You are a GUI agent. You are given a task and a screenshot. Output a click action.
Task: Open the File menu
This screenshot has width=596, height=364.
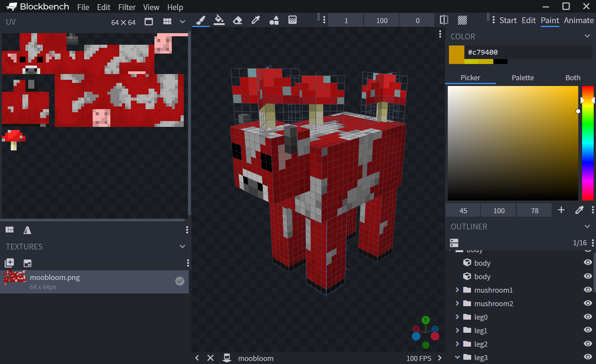83,7
